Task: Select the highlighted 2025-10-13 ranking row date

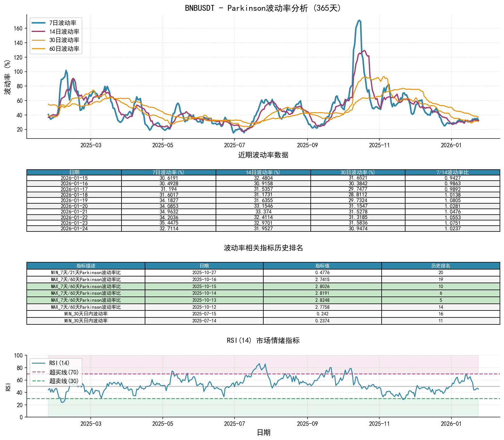Action: (x=204, y=300)
